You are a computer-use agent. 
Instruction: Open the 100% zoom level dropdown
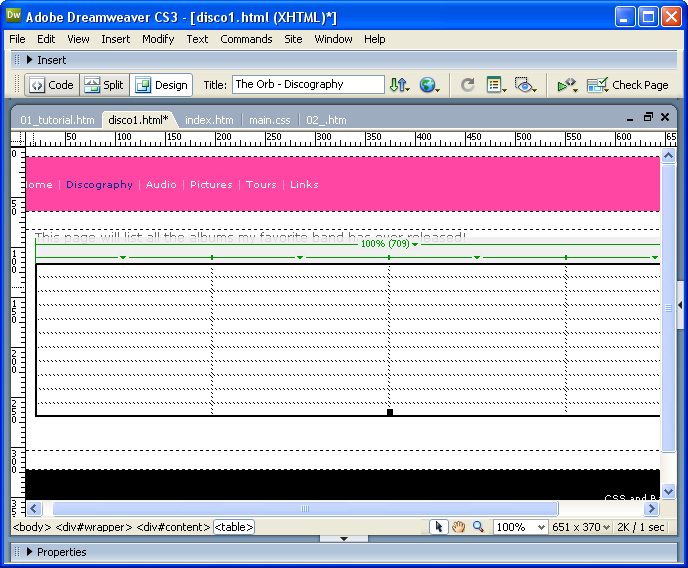point(520,527)
